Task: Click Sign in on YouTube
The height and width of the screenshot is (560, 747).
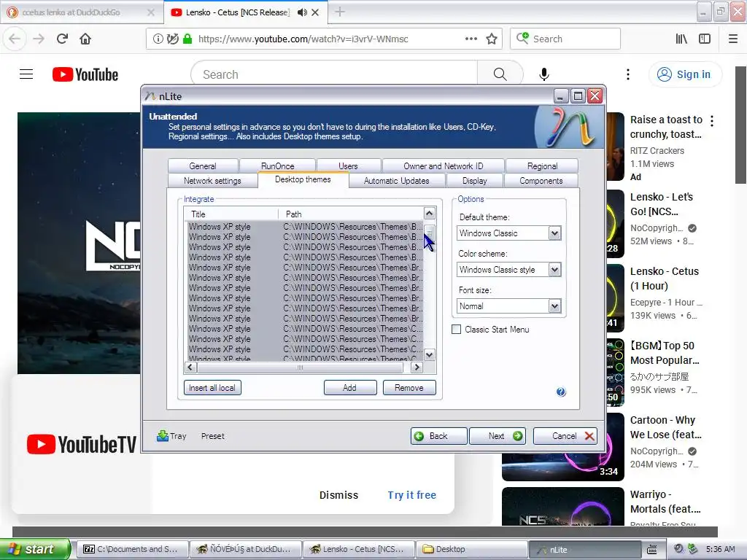Action: point(685,74)
